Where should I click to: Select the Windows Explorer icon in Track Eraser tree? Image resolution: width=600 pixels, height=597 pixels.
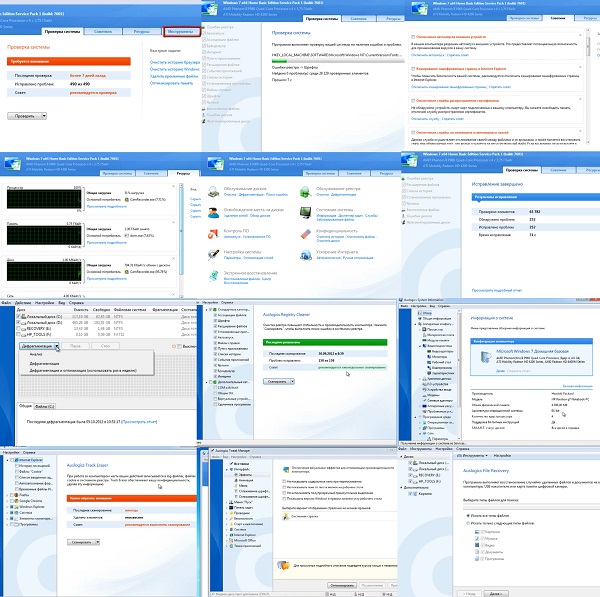17,506
